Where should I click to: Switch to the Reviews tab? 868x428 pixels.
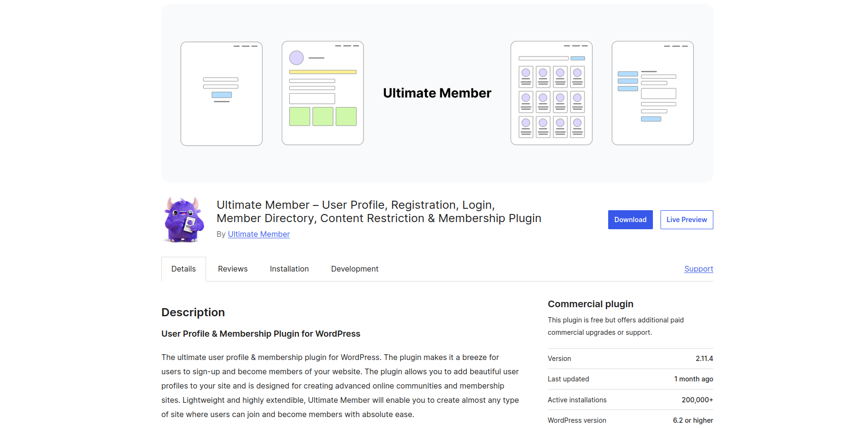(233, 269)
